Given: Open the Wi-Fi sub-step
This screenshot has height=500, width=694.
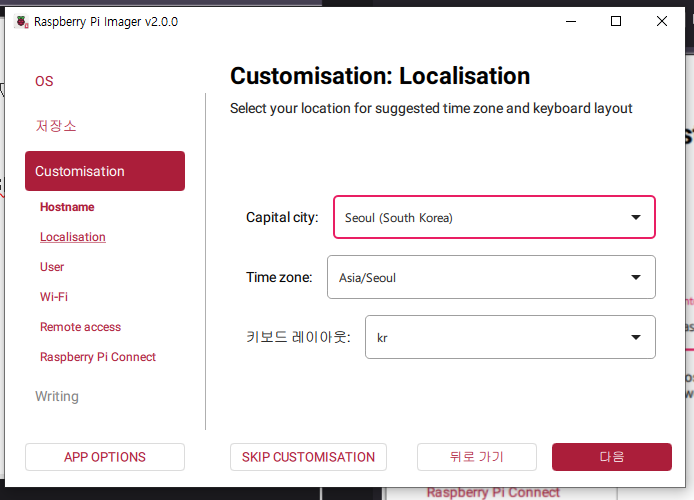Looking at the screenshot, I should [54, 297].
